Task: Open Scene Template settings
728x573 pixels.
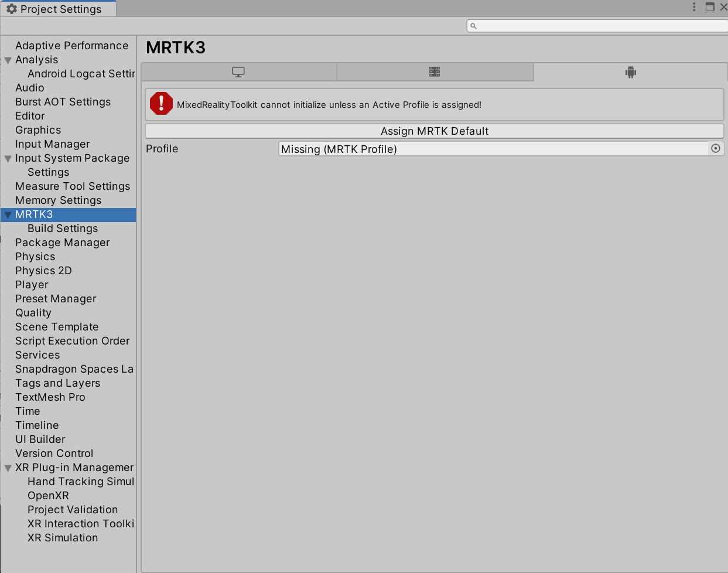Action: pos(57,327)
